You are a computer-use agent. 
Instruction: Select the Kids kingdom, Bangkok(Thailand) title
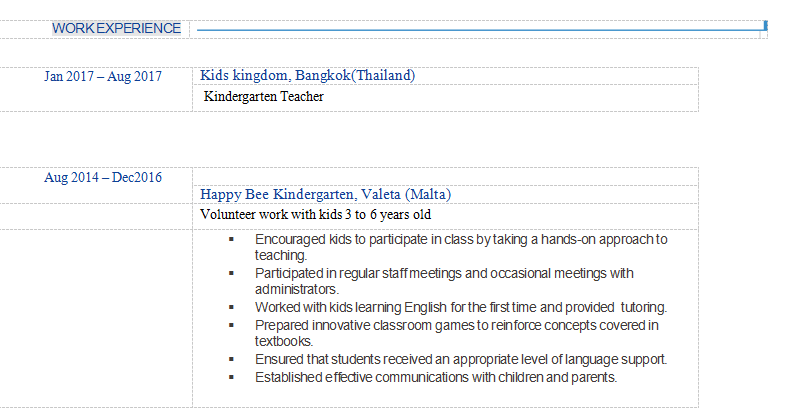(307, 75)
